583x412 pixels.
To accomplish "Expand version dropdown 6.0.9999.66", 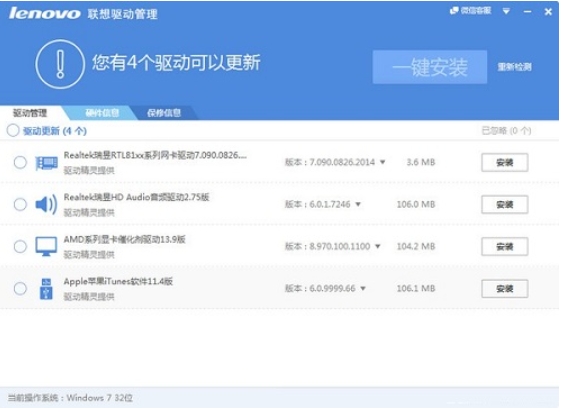I will (x=363, y=289).
